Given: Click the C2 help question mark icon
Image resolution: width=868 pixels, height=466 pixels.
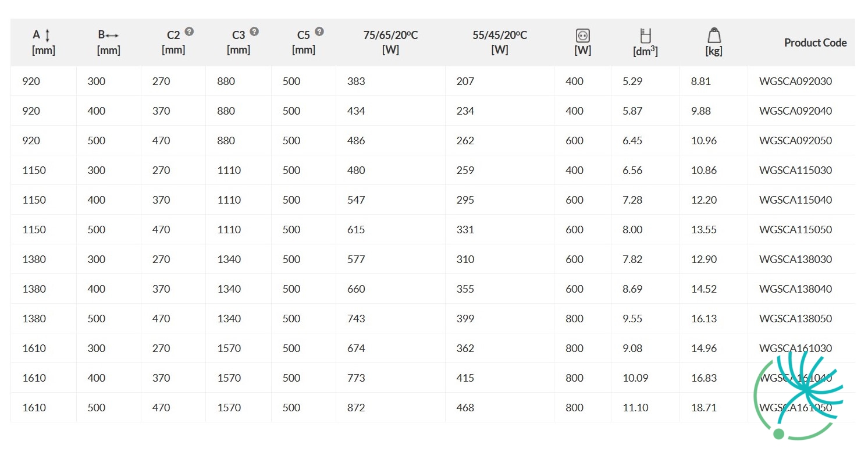Looking at the screenshot, I should point(189,32).
